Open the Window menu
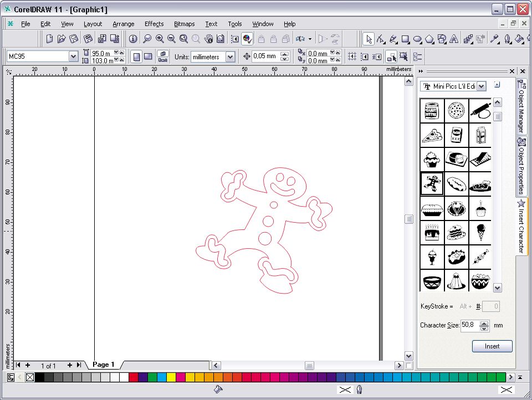532x400 pixels. click(x=263, y=24)
